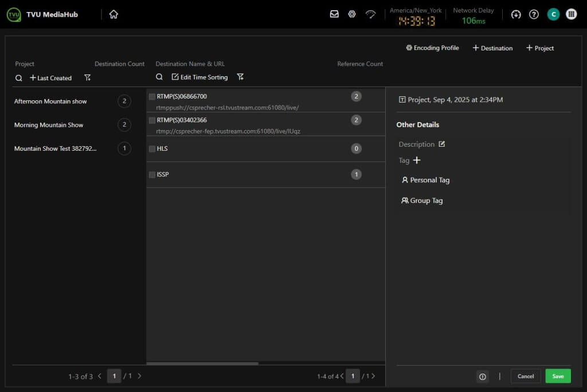The width and height of the screenshot is (587, 392).
Task: Open the Last Created sorting option
Action: [50, 78]
